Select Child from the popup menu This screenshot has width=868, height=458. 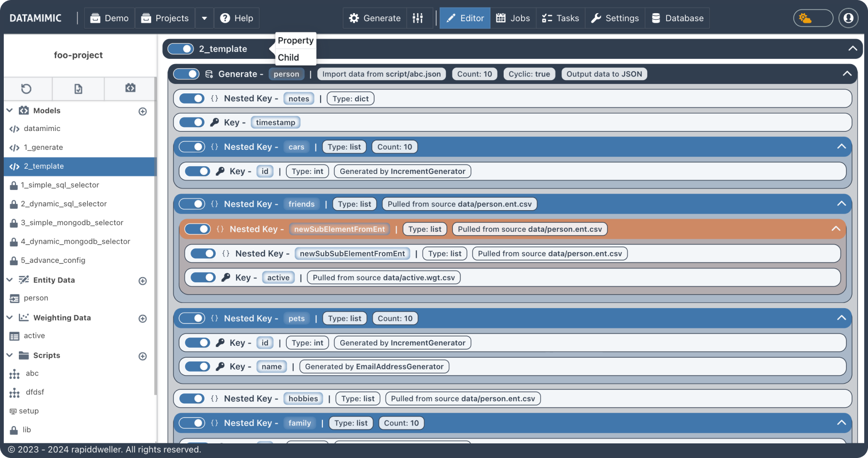click(x=289, y=57)
